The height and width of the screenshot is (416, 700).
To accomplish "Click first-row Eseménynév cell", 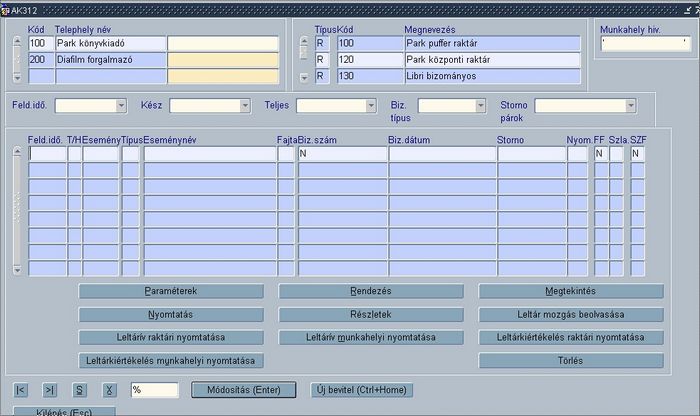I will point(210,154).
